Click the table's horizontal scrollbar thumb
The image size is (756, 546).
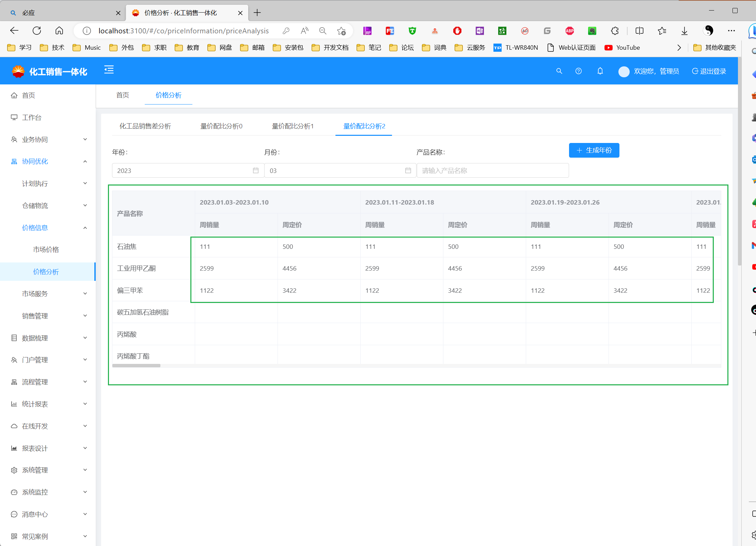click(x=136, y=366)
